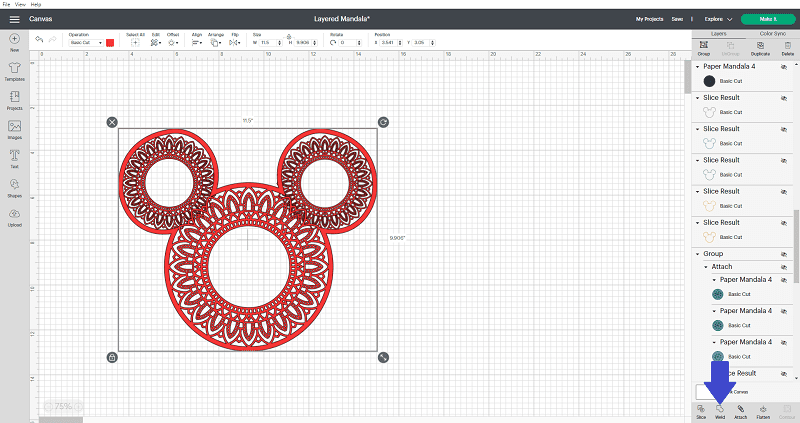Click the New project icon
This screenshot has width=800, height=423.
tap(14, 39)
